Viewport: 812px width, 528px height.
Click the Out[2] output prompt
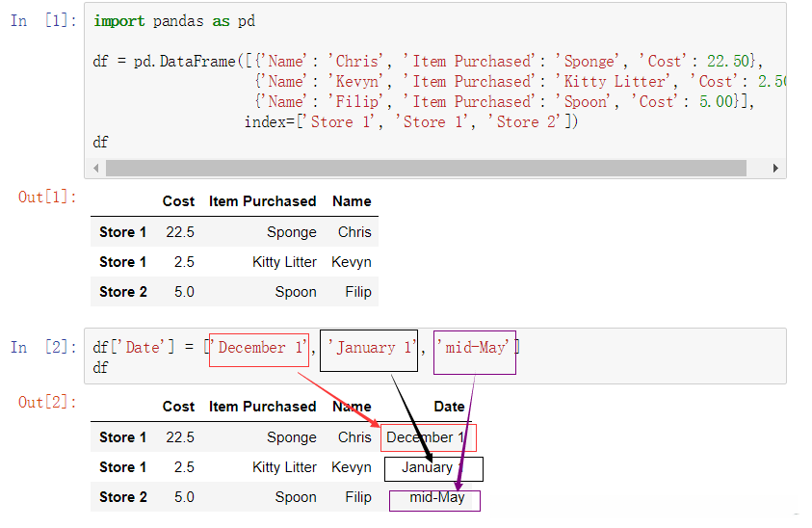[45, 403]
